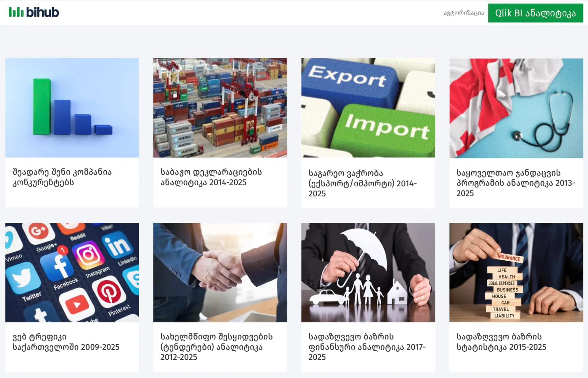Open სადაზღვევო ბაზრის სტატისტიკა 2015-2025 link

[501, 342]
